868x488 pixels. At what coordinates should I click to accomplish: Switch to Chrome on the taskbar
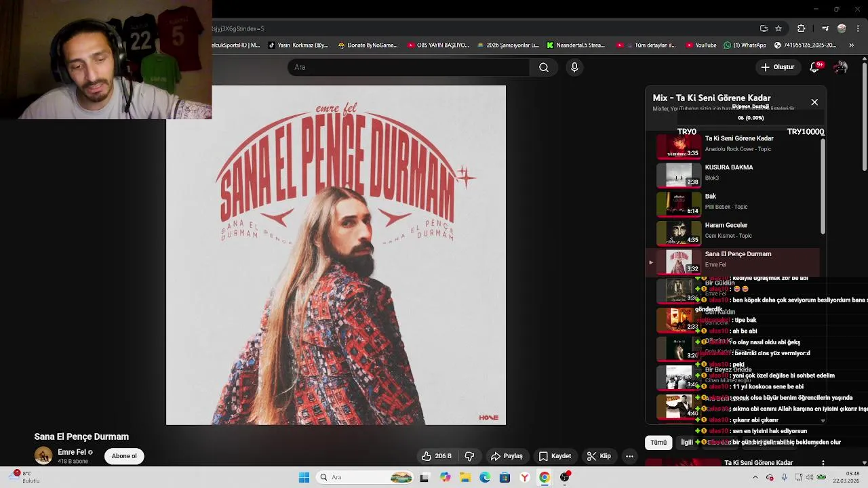point(545,477)
